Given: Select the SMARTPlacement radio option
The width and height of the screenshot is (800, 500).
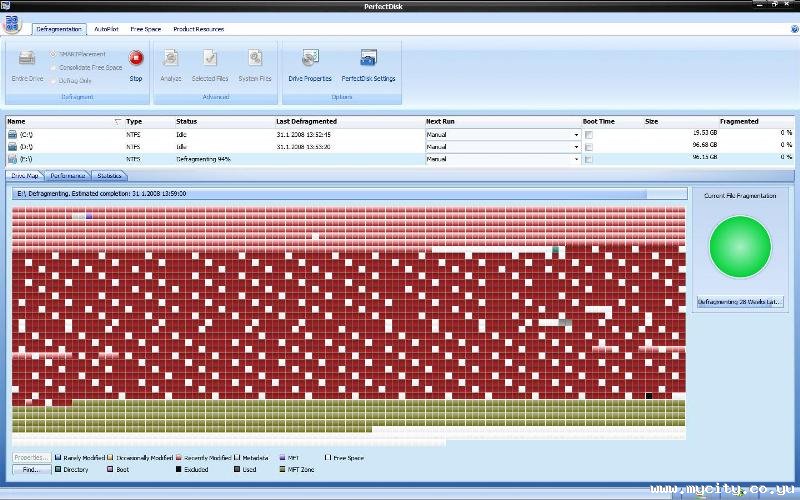Looking at the screenshot, I should (53, 55).
